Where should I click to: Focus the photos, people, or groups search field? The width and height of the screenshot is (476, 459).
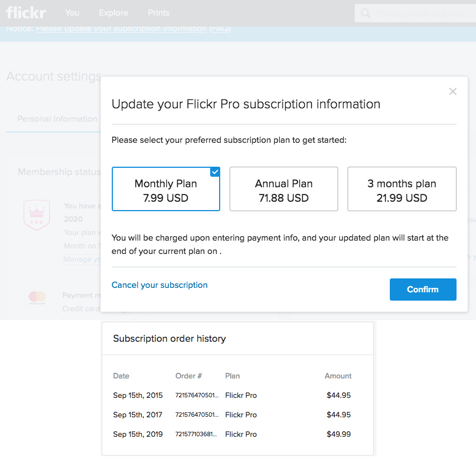coord(421,13)
